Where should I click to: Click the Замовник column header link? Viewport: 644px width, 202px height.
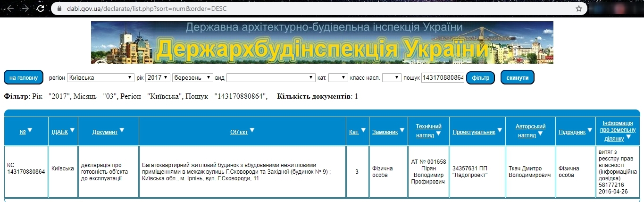tap(385, 132)
